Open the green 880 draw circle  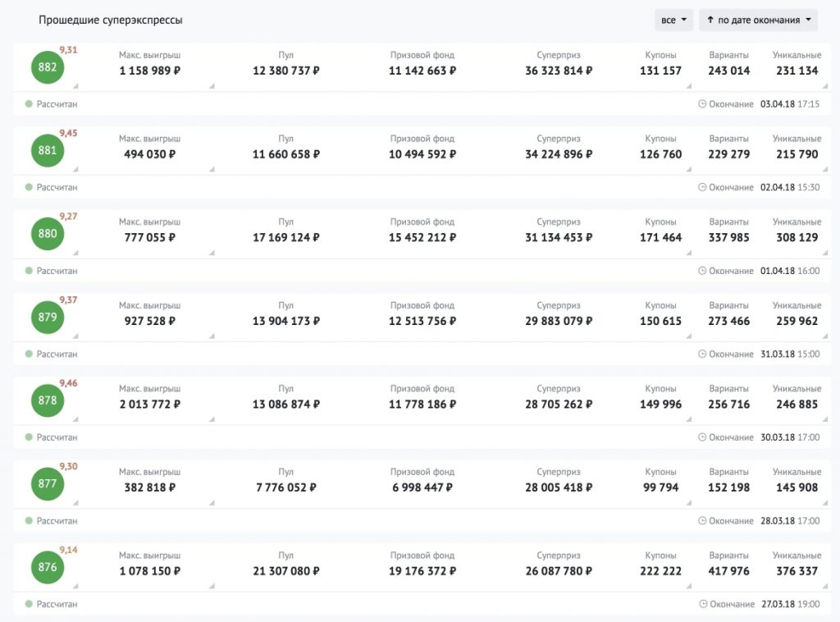tap(48, 234)
